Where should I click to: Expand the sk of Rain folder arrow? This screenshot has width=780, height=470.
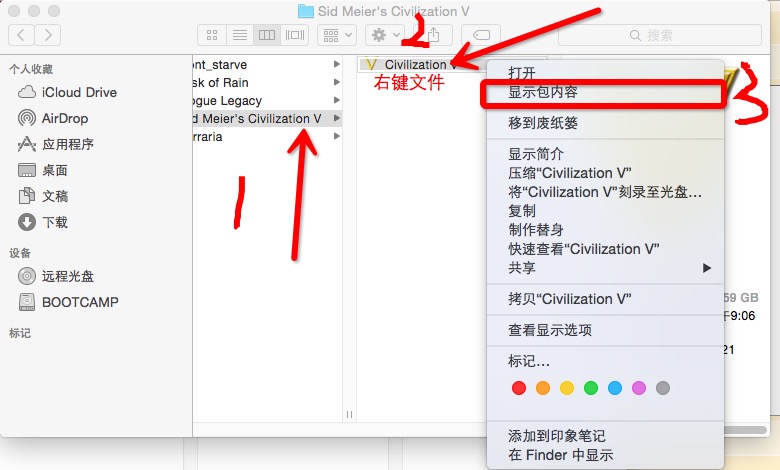(x=337, y=82)
